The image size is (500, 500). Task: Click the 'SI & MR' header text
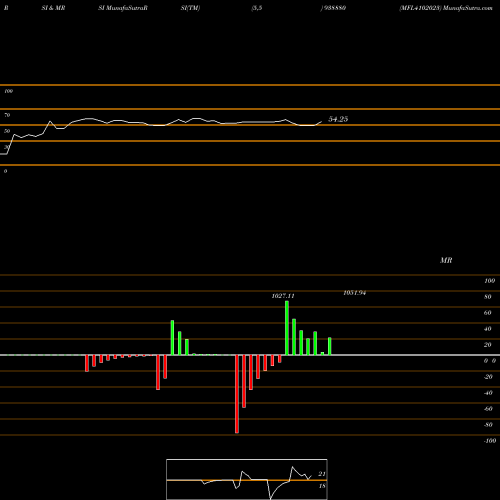[x=53, y=8]
